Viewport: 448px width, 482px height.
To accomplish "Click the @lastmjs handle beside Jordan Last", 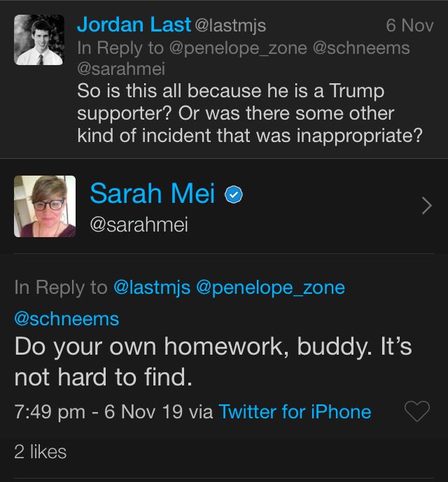I will click(230, 26).
